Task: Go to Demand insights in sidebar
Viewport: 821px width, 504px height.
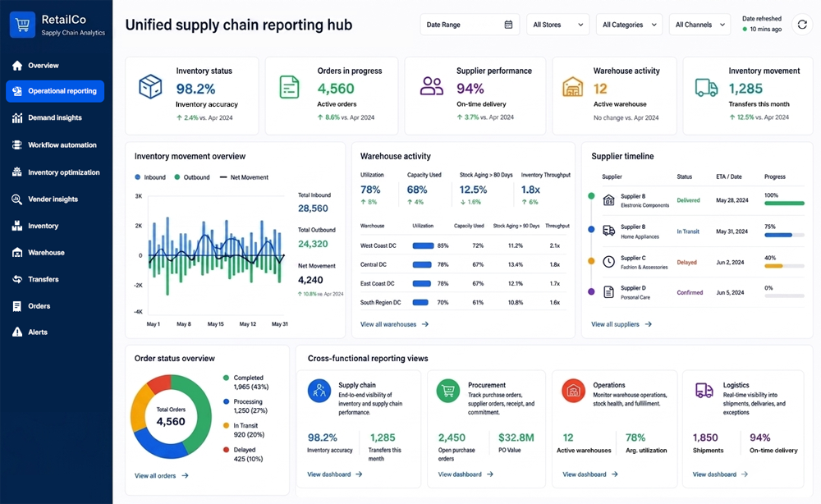Action: (55, 117)
